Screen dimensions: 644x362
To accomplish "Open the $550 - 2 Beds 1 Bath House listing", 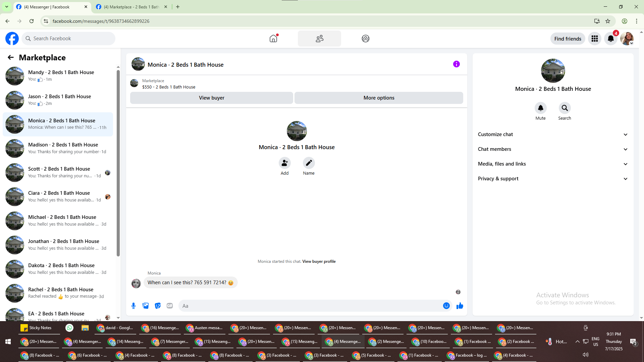I will (169, 87).
